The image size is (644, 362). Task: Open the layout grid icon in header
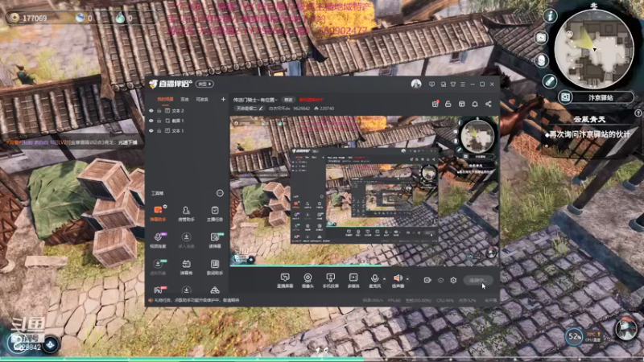pyautogui.click(x=461, y=104)
